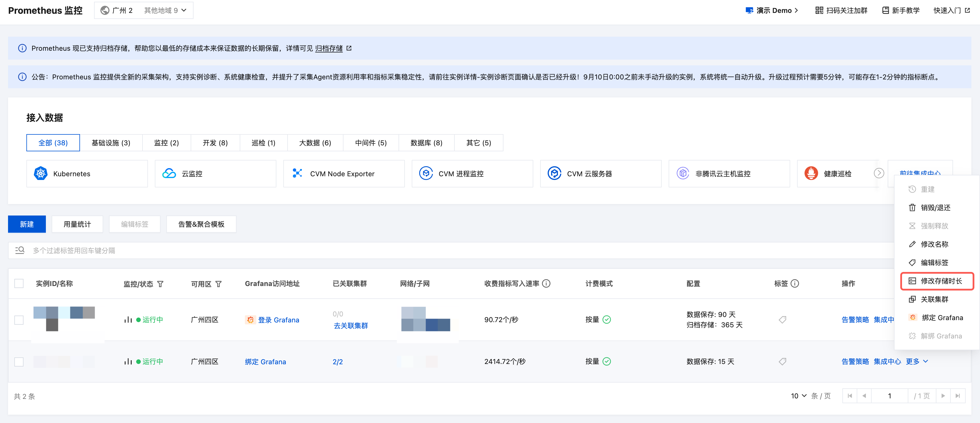The width and height of the screenshot is (980, 423).
Task: Click the blue 新建 button
Action: pyautogui.click(x=27, y=224)
